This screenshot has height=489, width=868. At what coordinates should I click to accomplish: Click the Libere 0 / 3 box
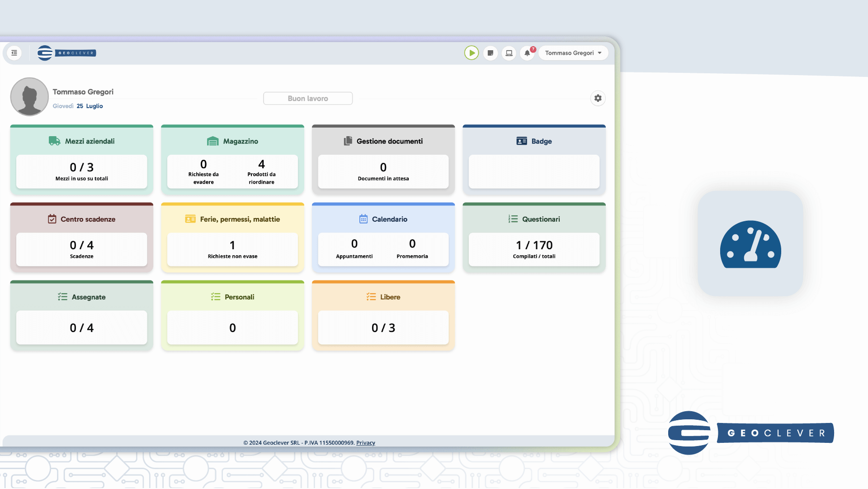[383, 328]
